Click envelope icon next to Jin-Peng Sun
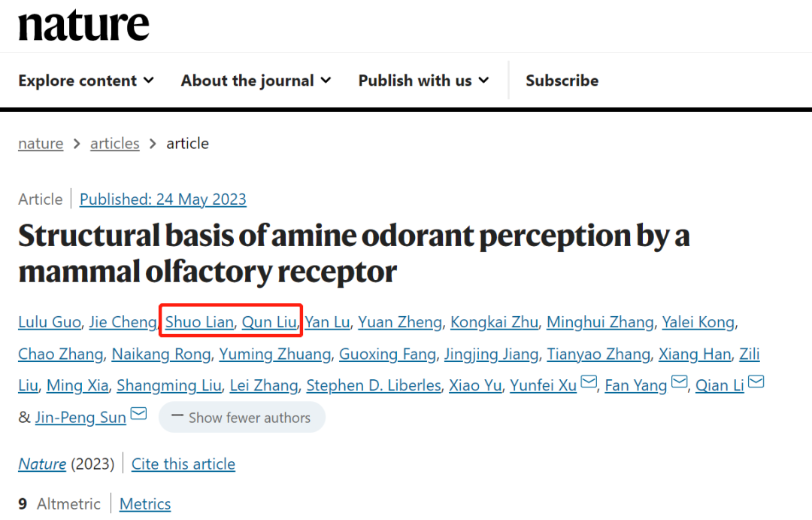 click(138, 414)
